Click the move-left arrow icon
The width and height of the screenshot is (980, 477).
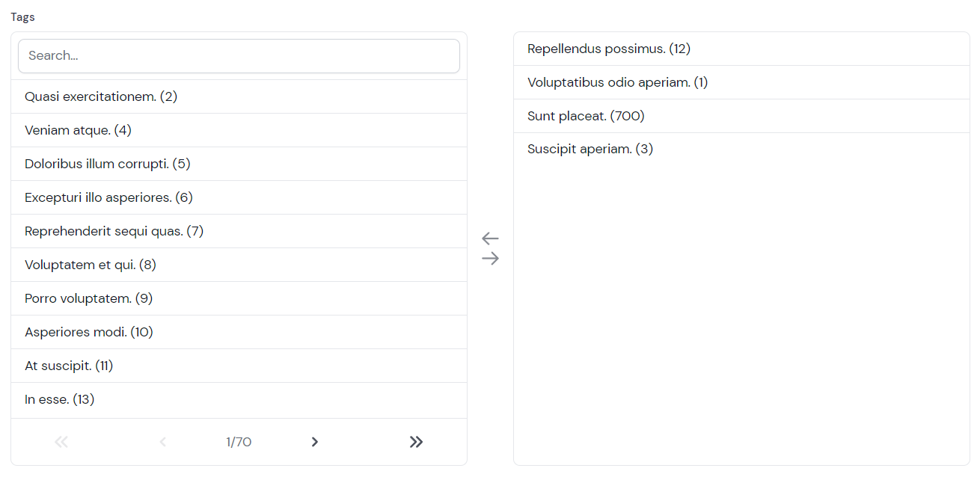click(490, 238)
